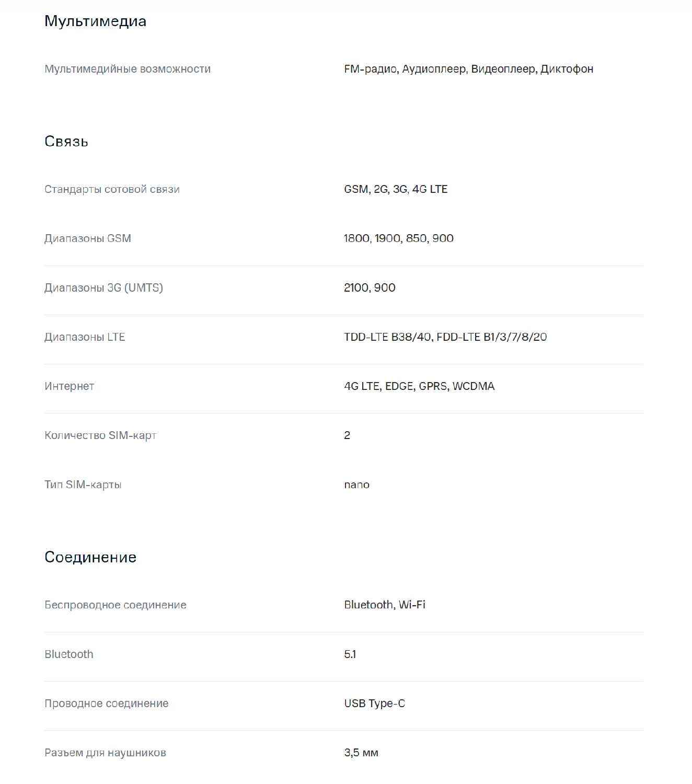Click the Диапазоны GSM label
692x784 pixels.
pyautogui.click(x=88, y=238)
